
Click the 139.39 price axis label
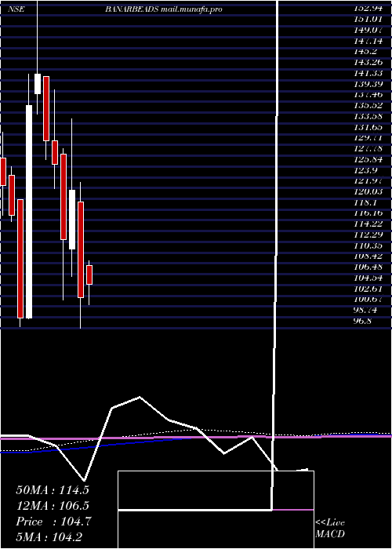click(x=367, y=84)
